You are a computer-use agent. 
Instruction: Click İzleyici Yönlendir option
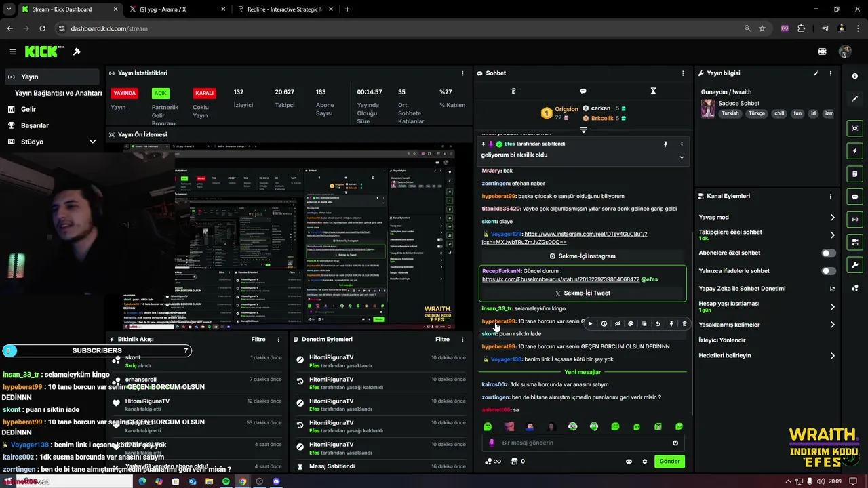point(722,340)
